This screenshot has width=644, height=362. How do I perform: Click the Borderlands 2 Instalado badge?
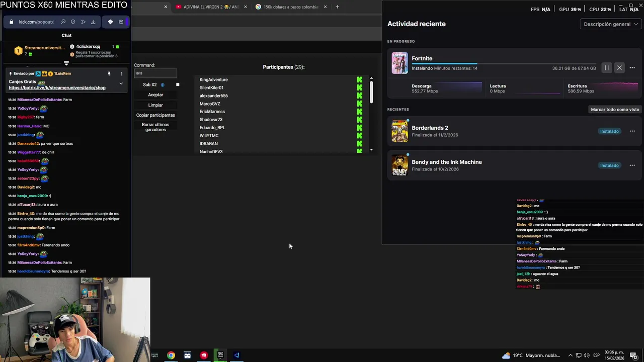[609, 131]
